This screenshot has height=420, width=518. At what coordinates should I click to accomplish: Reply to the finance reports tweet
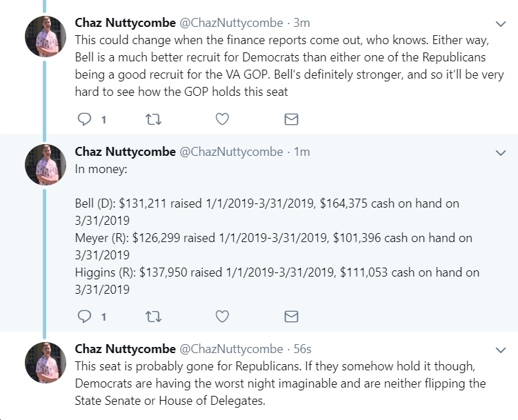[84, 119]
